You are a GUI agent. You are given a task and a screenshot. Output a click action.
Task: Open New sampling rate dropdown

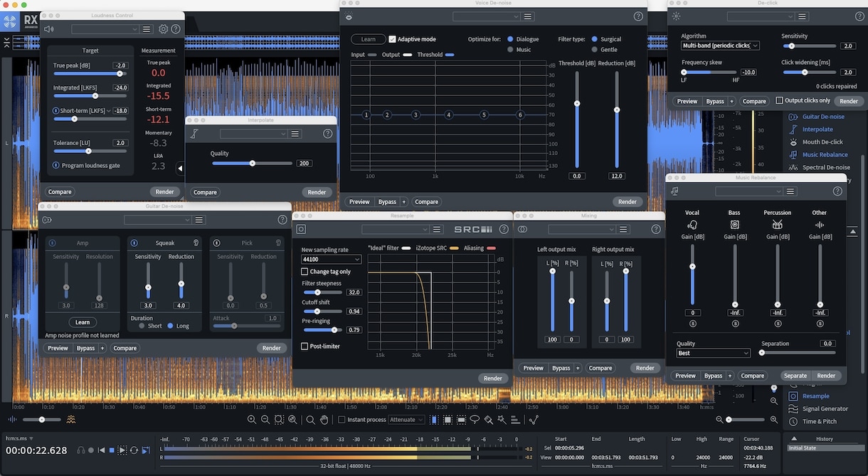click(331, 260)
